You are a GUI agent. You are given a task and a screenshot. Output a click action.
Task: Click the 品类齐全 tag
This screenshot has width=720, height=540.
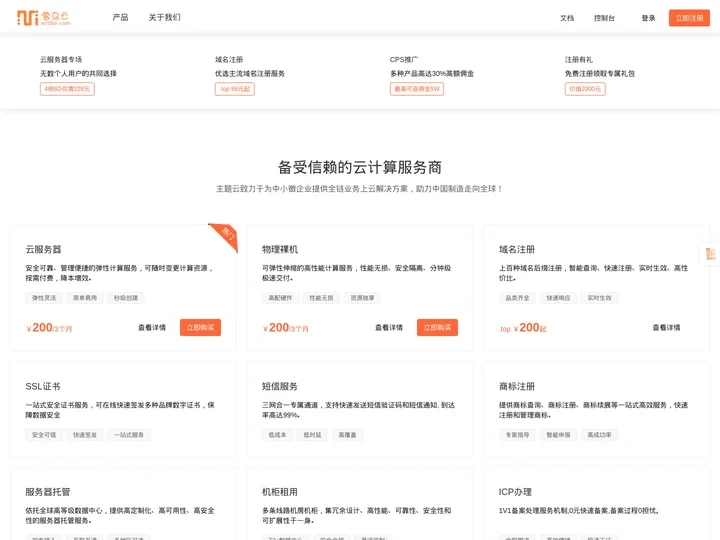point(518,298)
